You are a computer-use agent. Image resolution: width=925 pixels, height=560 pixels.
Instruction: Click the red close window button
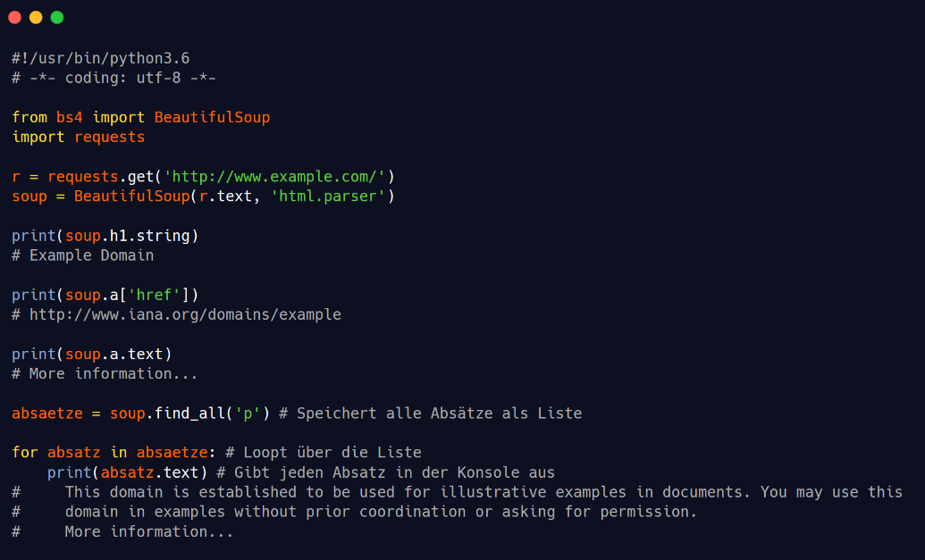14,17
